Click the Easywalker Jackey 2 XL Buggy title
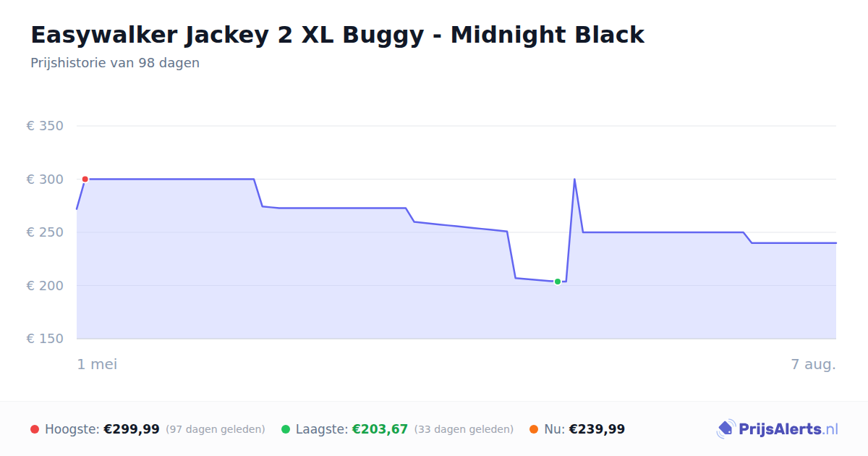Screen dimensions: 868x456 (337, 35)
